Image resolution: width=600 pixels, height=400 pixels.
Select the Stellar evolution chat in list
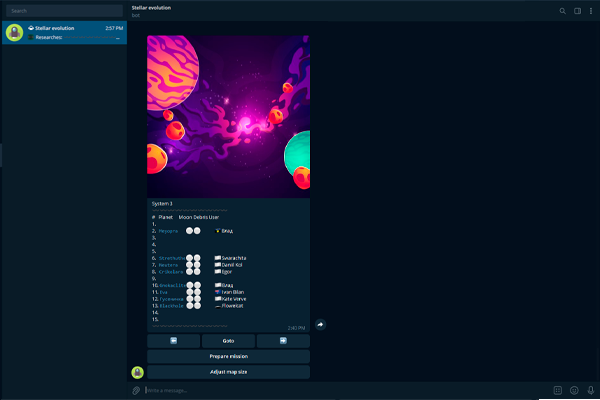coord(63,32)
